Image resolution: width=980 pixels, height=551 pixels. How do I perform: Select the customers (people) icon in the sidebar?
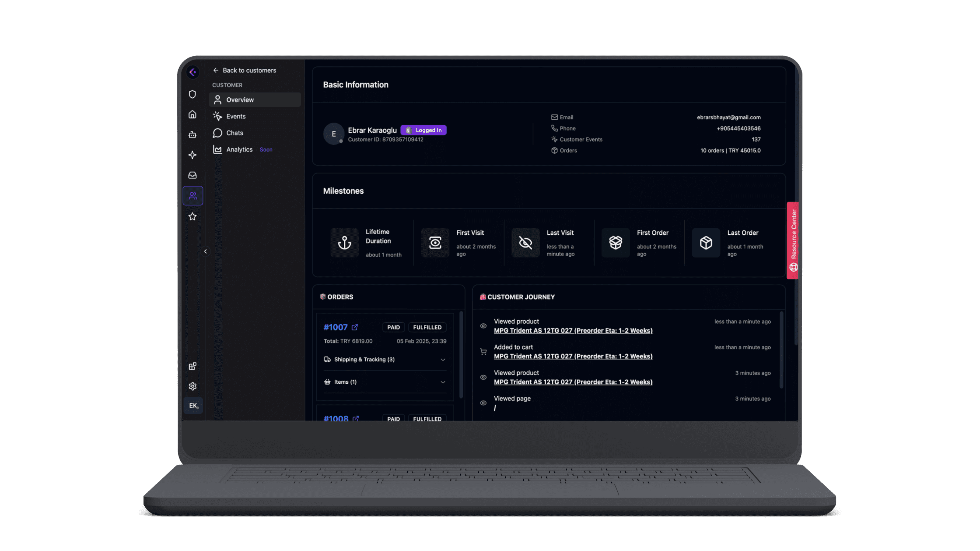coord(192,195)
